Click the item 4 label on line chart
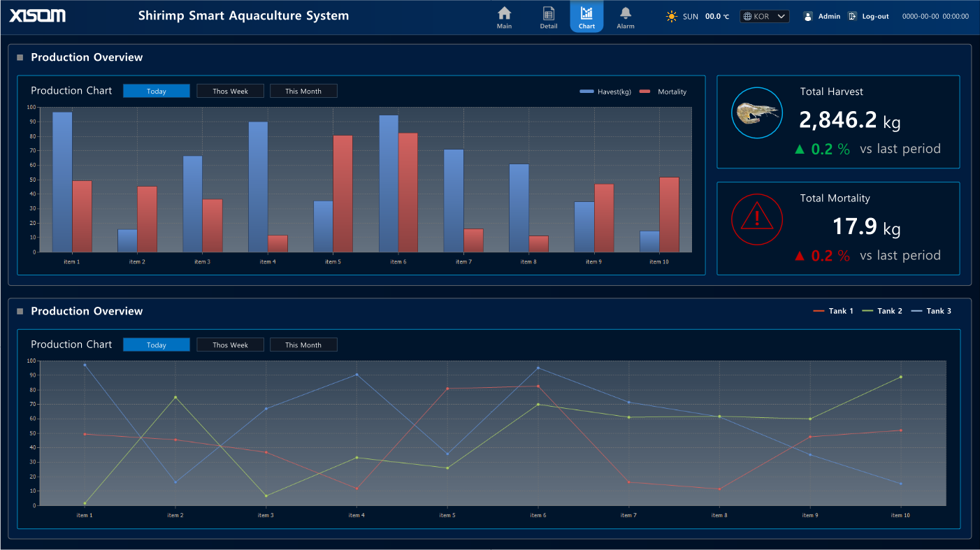The width and height of the screenshot is (980, 550). click(356, 516)
